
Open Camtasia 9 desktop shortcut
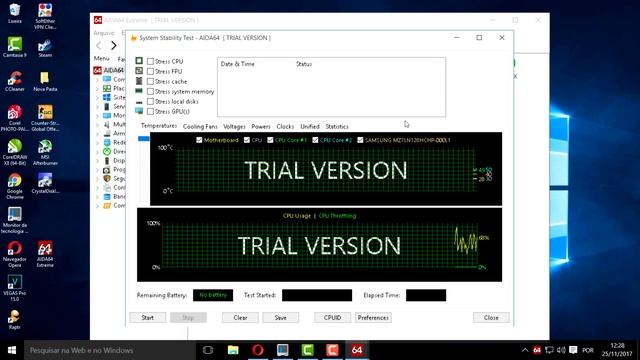(x=15, y=47)
